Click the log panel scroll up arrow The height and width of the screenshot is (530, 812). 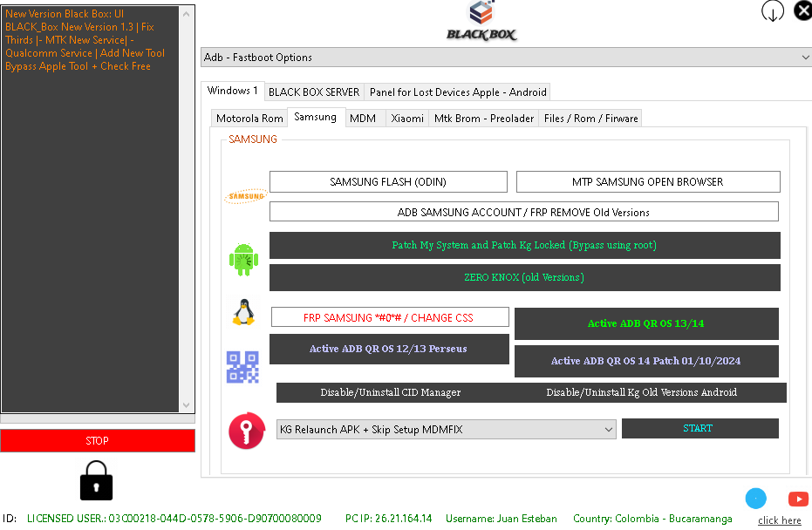(187, 14)
